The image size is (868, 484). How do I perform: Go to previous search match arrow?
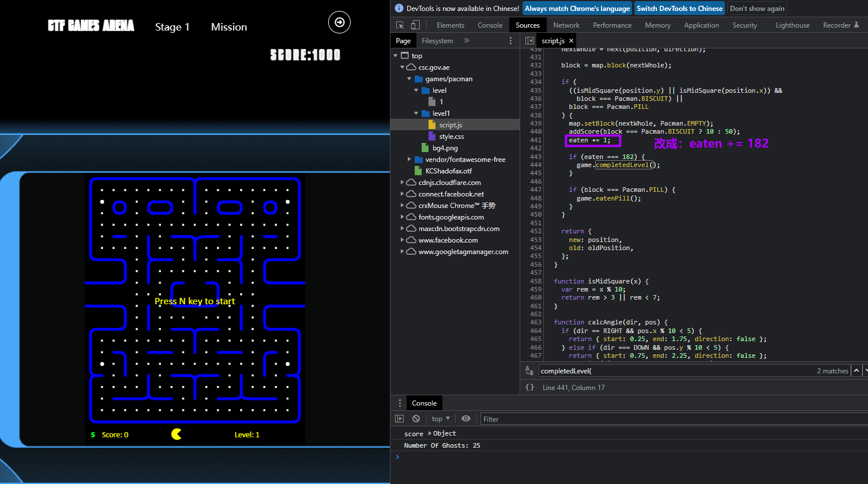[857, 371]
